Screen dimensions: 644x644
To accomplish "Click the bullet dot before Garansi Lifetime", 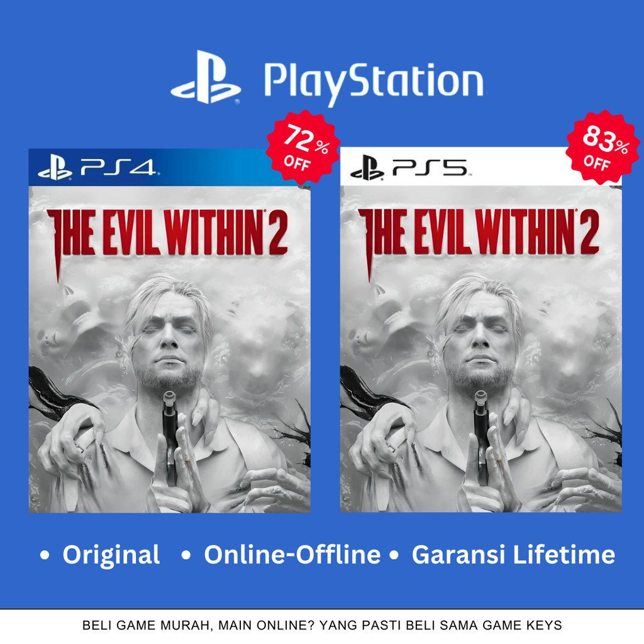I will tap(394, 555).
